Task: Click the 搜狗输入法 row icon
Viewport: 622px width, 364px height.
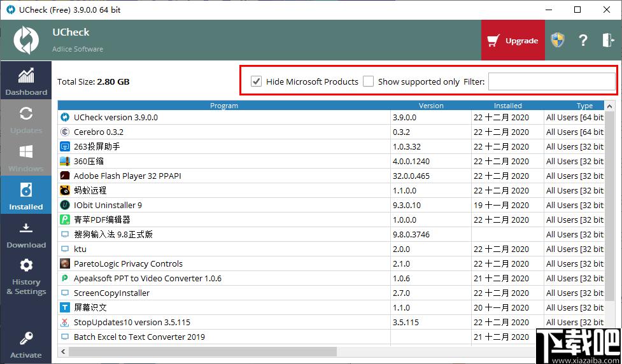Action: 65,234
